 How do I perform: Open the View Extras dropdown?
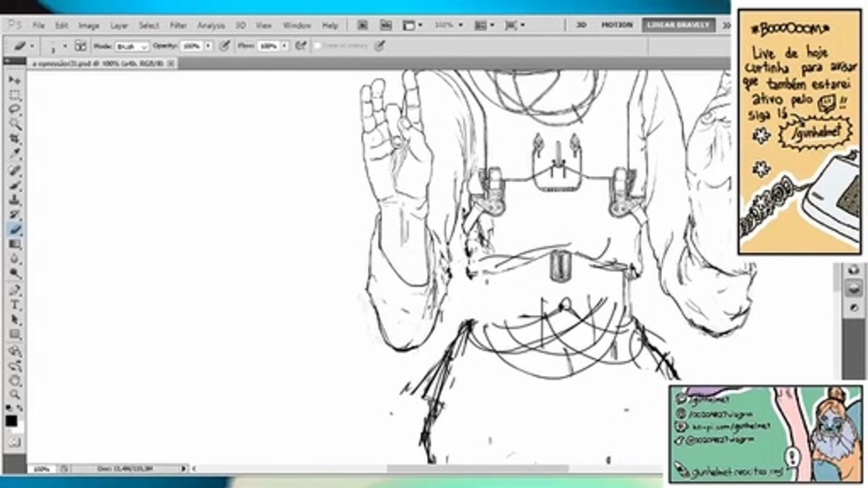click(x=412, y=25)
